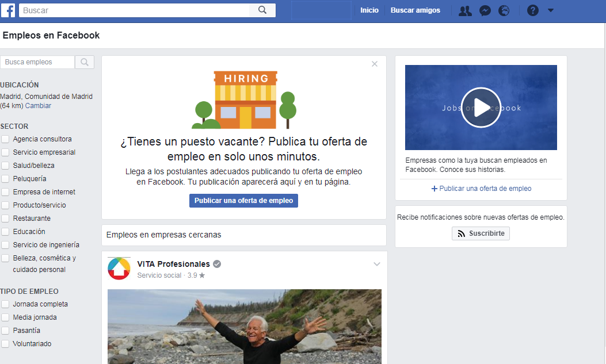Click the search magnifier in top bar

(262, 10)
